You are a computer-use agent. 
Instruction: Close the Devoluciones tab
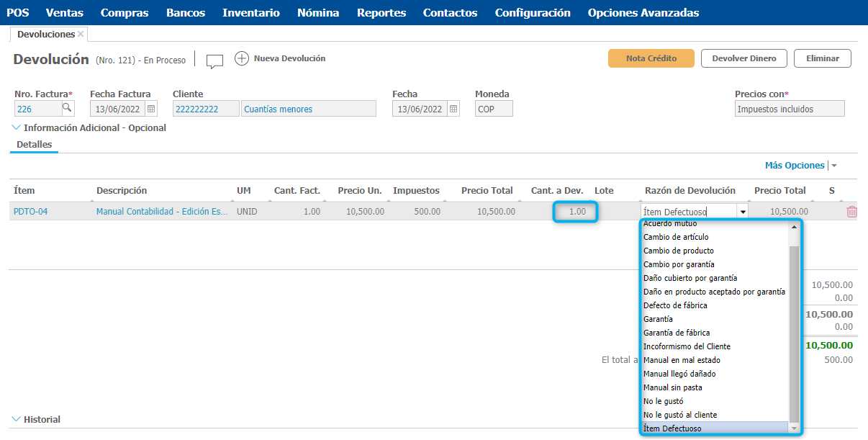coord(81,35)
